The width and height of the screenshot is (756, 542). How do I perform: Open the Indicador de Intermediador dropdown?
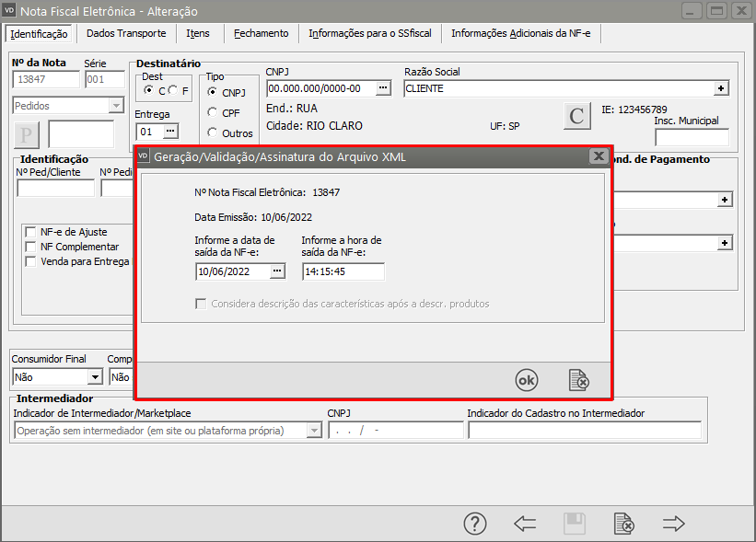pos(313,431)
